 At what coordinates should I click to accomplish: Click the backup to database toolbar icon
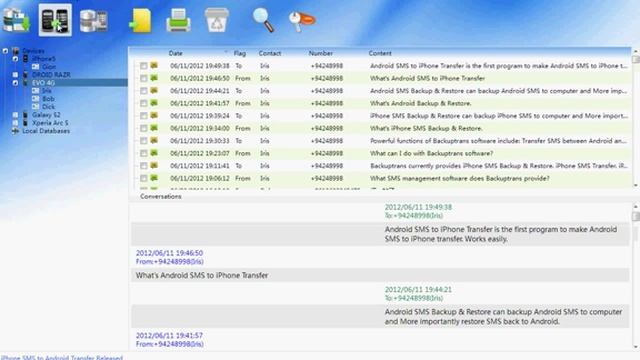(16, 20)
